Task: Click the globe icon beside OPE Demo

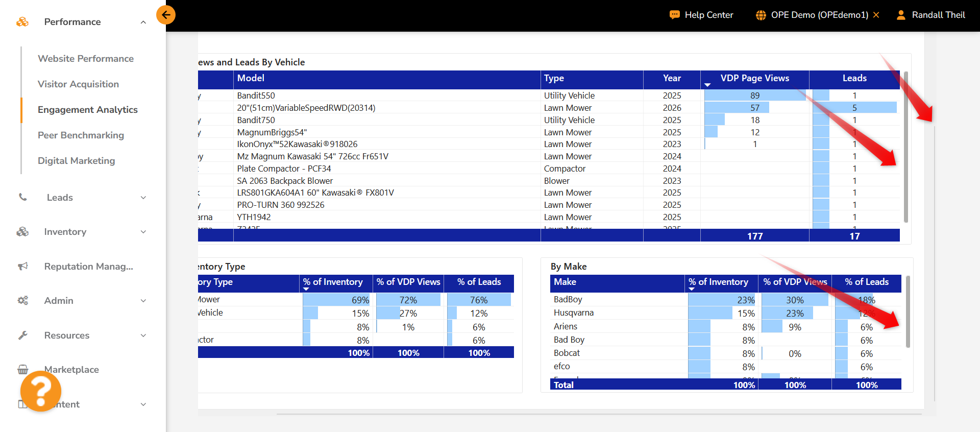Action: [761, 15]
